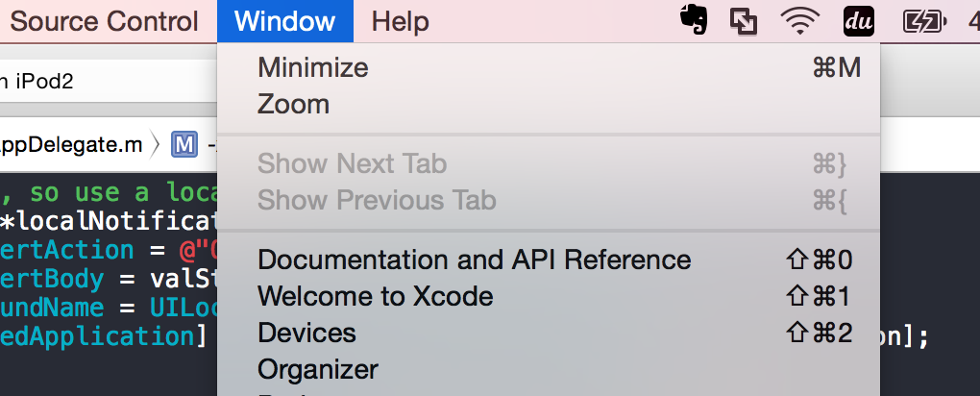Open the Source Control menu

click(x=104, y=22)
